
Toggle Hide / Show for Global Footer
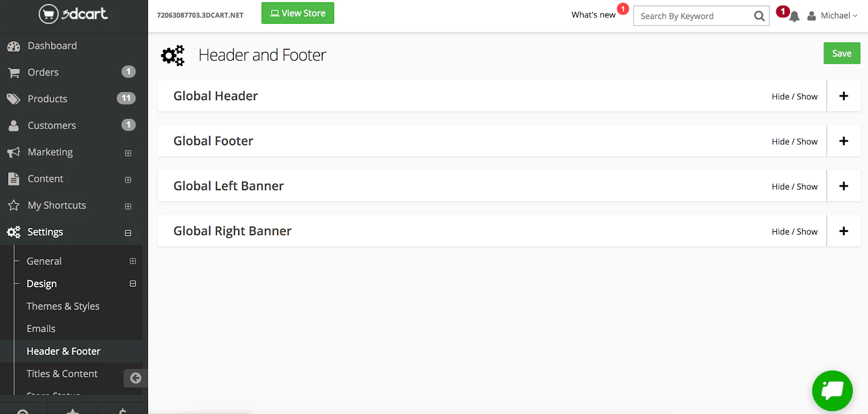794,141
